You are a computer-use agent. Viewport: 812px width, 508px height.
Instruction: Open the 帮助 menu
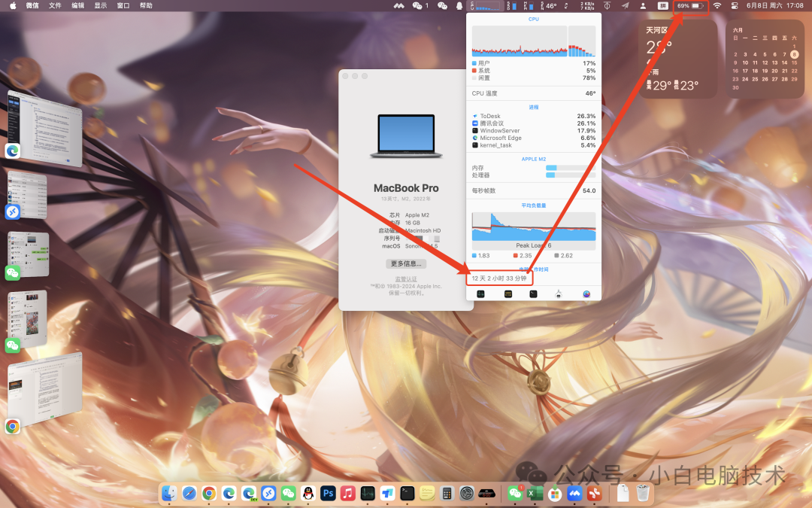146,6
